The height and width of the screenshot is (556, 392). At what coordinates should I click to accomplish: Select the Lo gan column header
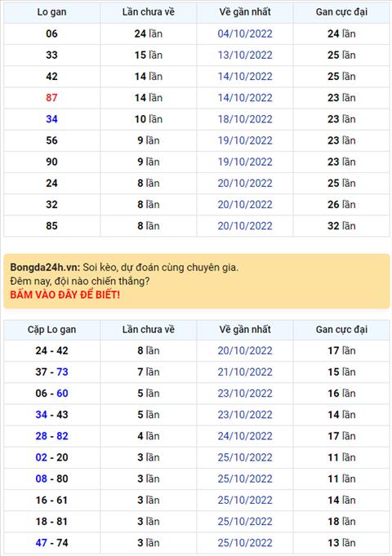pyautogui.click(x=51, y=12)
